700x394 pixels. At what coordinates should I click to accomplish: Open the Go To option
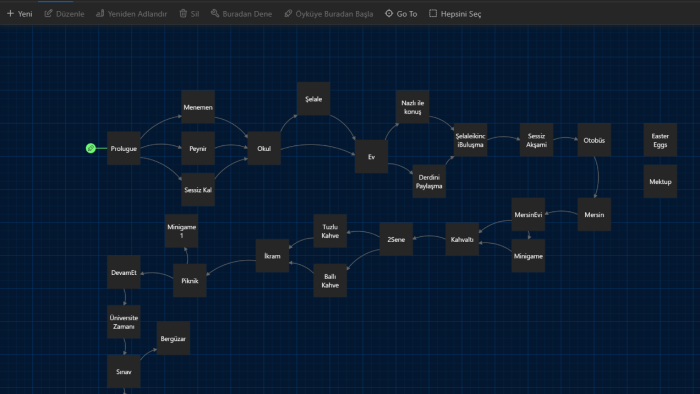401,14
